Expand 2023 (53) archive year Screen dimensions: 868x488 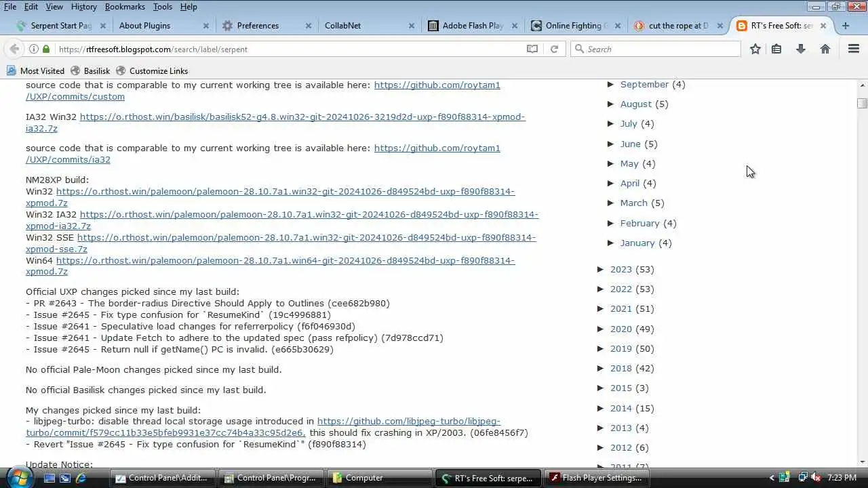coord(601,269)
